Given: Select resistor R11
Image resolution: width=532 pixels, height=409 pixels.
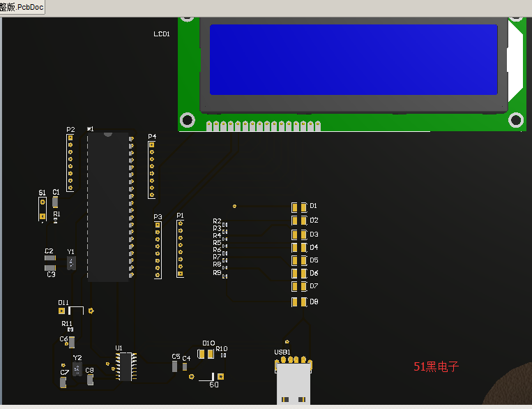Looking at the screenshot, I should [x=70, y=329].
